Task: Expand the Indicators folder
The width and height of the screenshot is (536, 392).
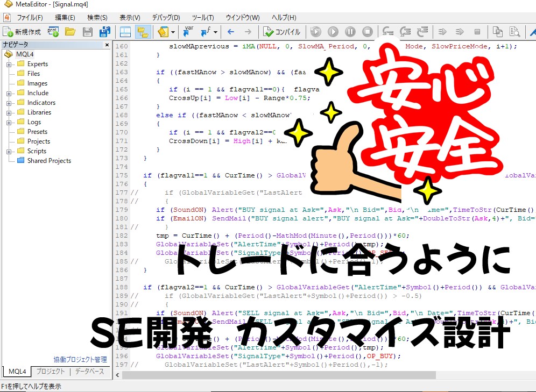Action: [x=9, y=103]
